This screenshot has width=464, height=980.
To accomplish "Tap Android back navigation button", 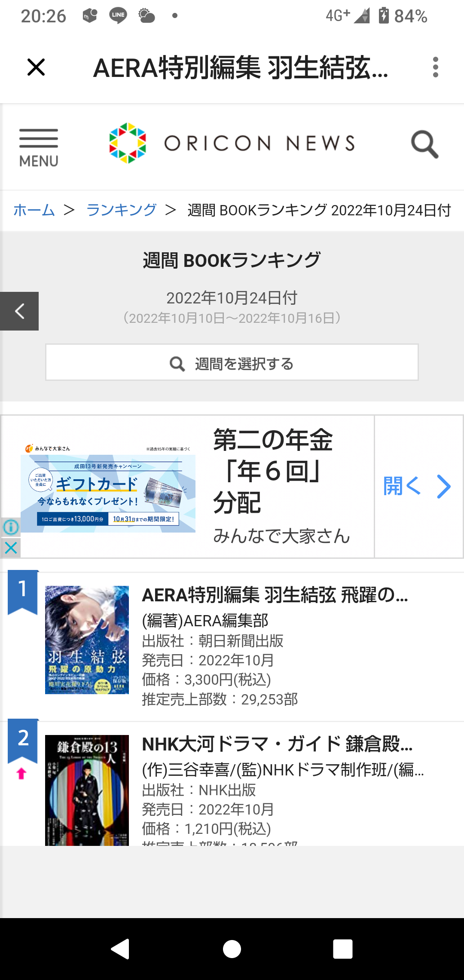I will click(x=120, y=949).
